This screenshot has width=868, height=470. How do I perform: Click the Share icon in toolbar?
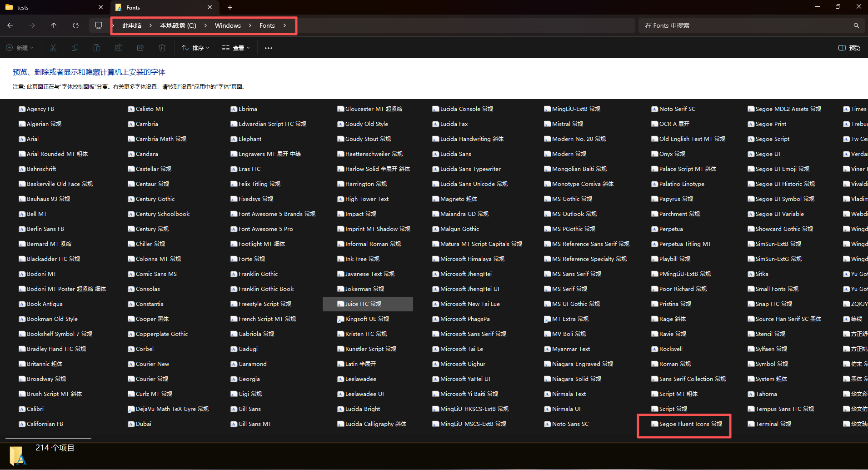tap(140, 48)
